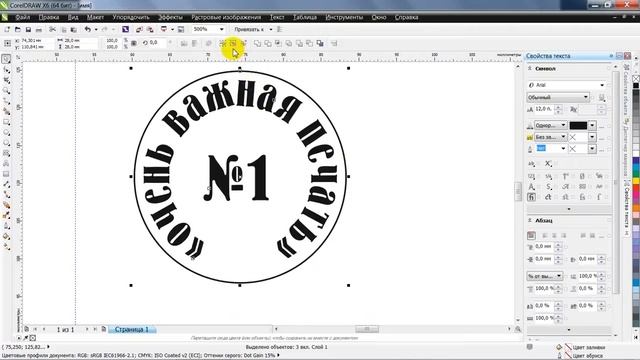Image resolution: width=640 pixels, height=360 pixels.
Task: Open the Растровые изображения menu
Action: point(226,17)
